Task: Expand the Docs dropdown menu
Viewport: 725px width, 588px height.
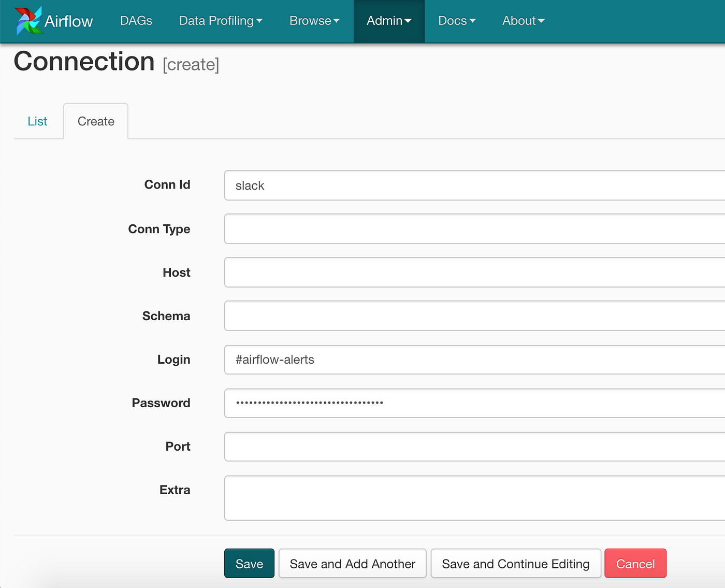Action: click(457, 21)
